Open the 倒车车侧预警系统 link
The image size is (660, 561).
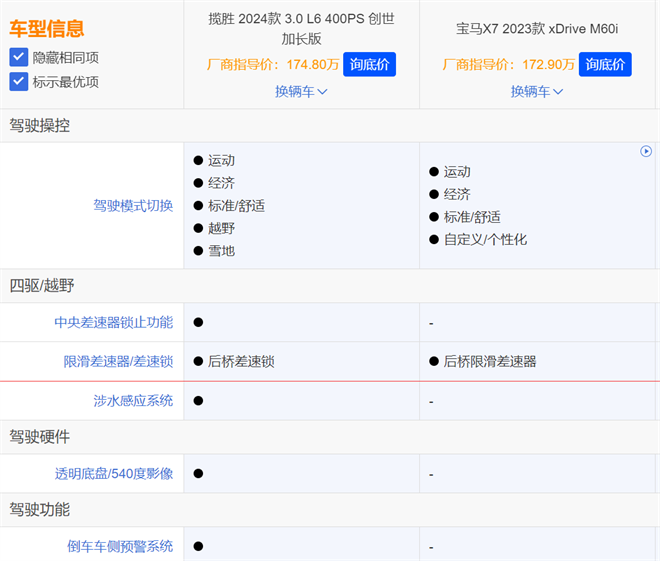click(120, 546)
